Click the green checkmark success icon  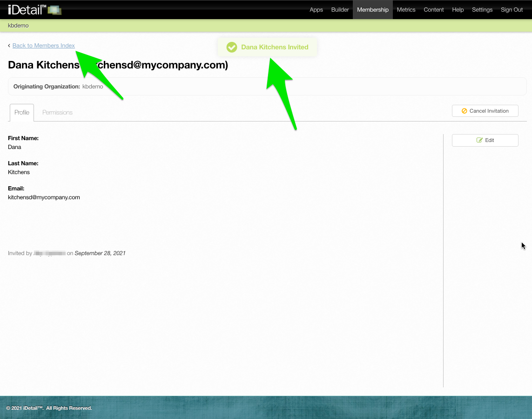232,47
